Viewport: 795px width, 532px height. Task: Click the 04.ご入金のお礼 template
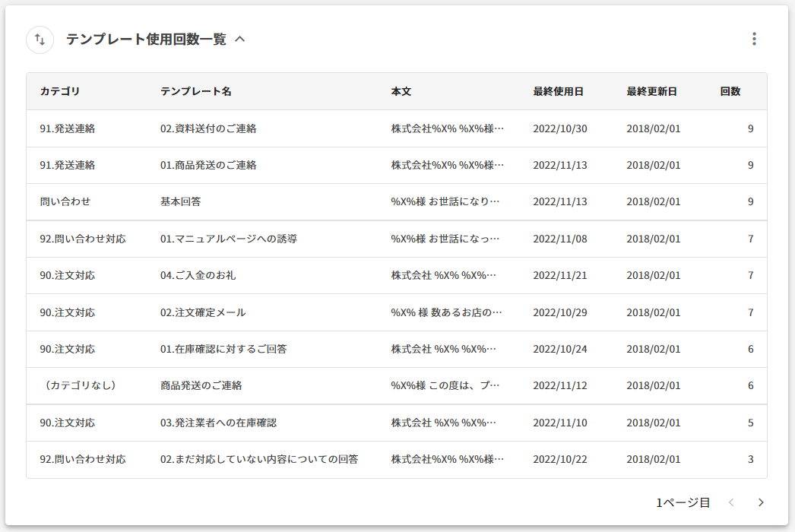198,275
